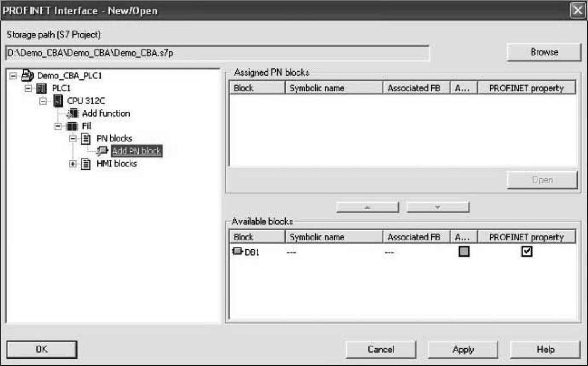
Task: Select PLC1 in the tree
Action: (61, 88)
